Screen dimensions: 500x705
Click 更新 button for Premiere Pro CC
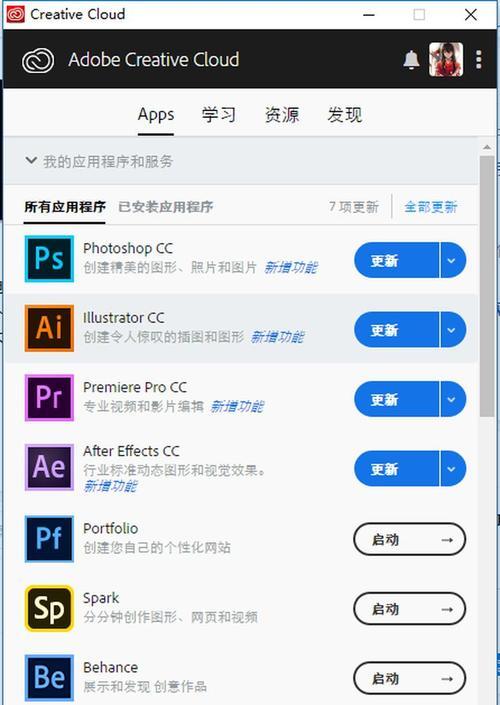[397, 399]
